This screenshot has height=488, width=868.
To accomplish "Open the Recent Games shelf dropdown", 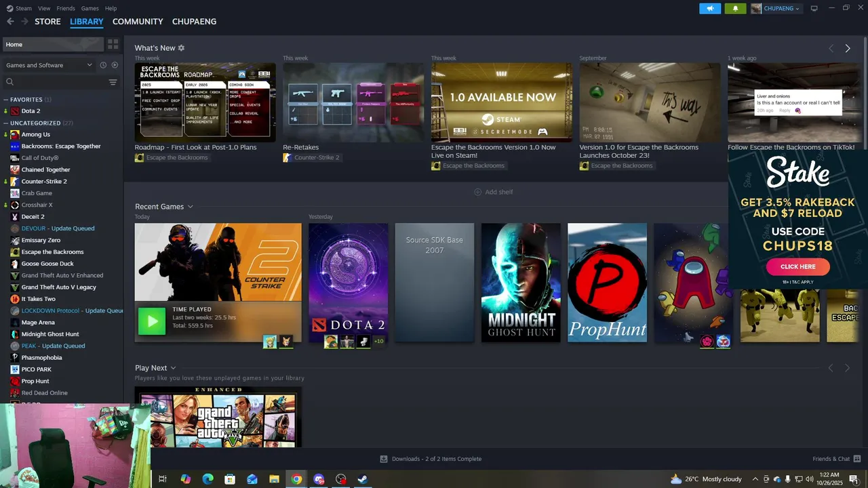I will click(191, 207).
